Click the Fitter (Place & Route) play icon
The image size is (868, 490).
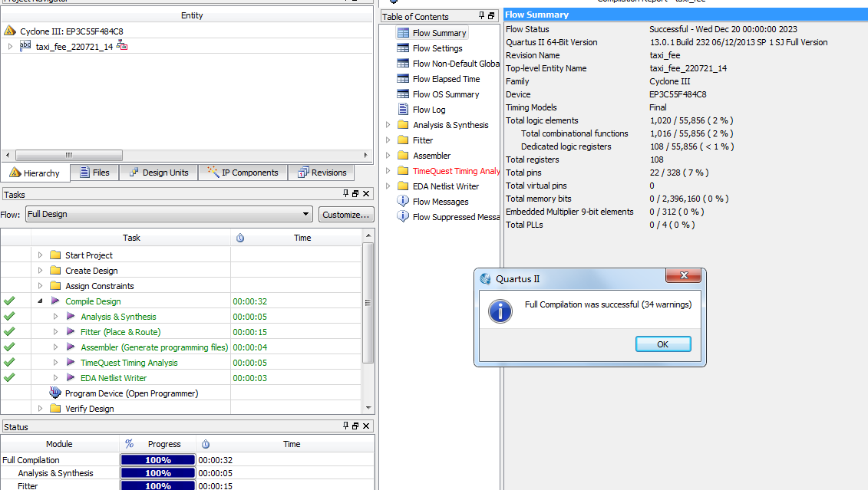(71, 331)
